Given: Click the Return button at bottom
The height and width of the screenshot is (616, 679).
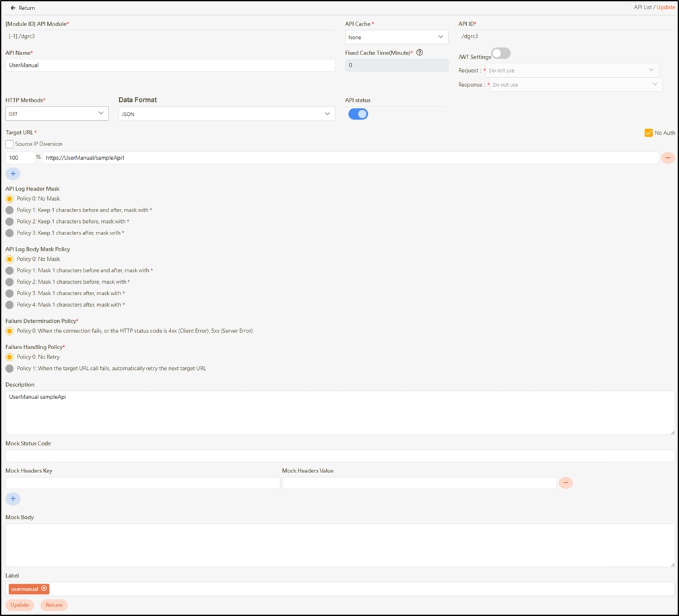Looking at the screenshot, I should pyautogui.click(x=54, y=605).
